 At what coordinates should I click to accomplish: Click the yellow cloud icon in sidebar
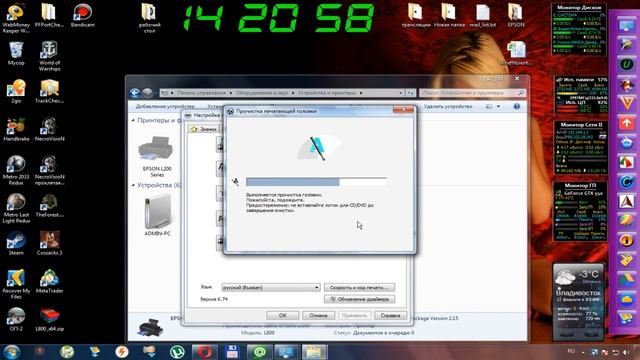click(627, 299)
